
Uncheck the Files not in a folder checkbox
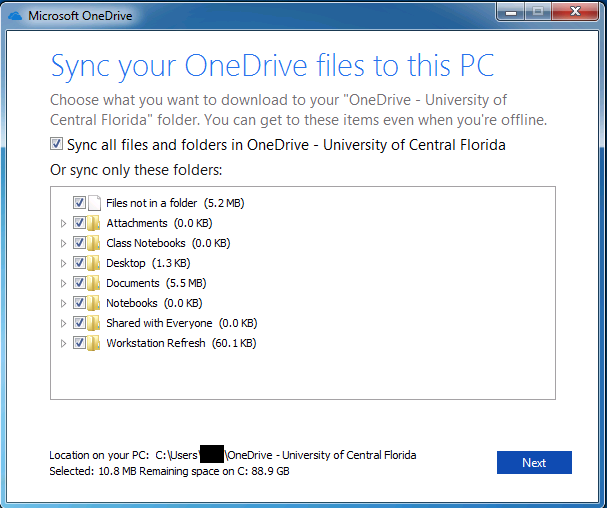[x=79, y=203]
